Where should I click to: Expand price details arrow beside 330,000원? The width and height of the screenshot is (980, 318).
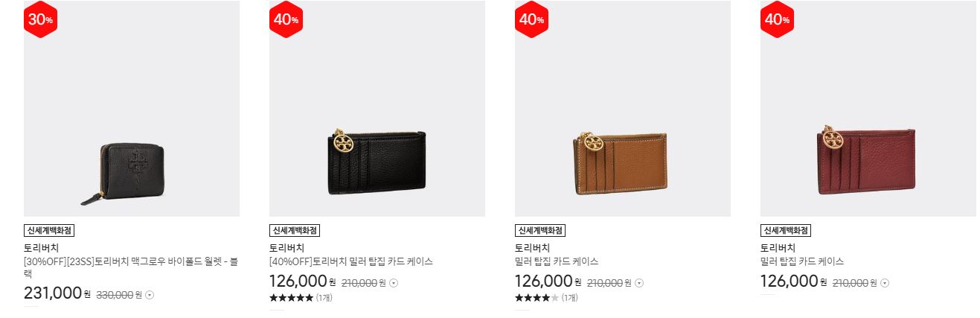click(150, 295)
